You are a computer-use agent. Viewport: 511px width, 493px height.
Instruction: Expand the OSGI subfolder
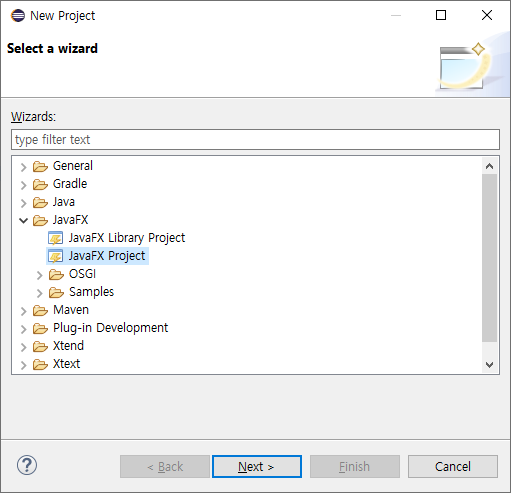click(x=39, y=275)
